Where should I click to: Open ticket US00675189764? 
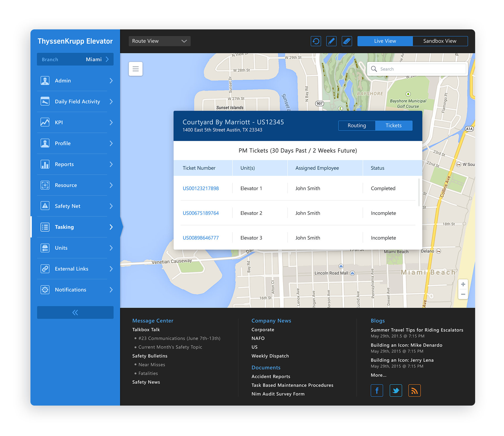[x=201, y=213]
